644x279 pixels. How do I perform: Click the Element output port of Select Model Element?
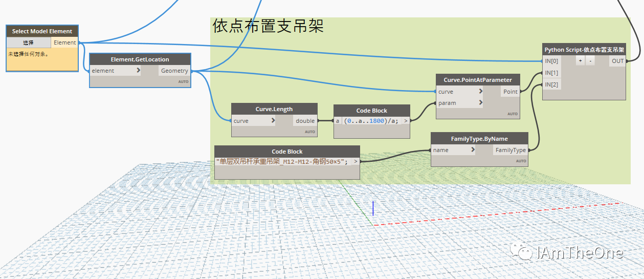point(64,42)
